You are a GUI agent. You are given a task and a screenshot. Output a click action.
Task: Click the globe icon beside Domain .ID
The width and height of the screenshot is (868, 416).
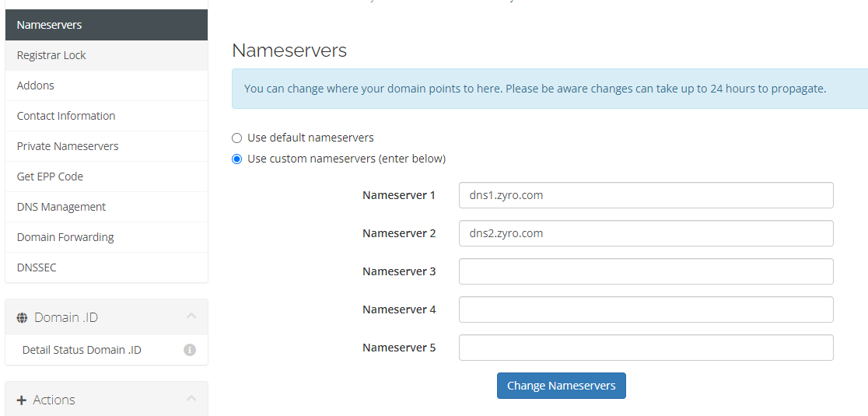[x=22, y=317]
